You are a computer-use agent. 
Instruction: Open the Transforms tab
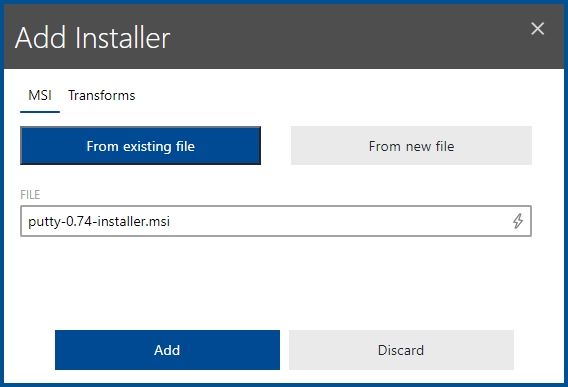click(x=102, y=96)
